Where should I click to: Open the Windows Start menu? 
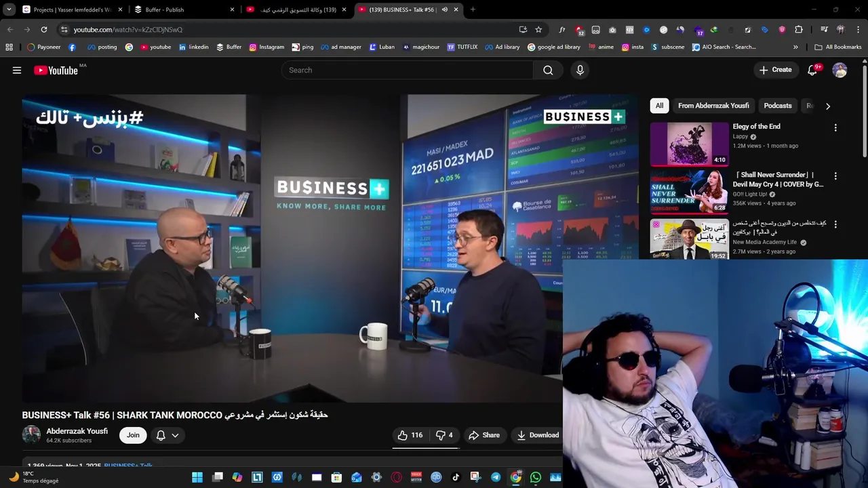point(197,477)
